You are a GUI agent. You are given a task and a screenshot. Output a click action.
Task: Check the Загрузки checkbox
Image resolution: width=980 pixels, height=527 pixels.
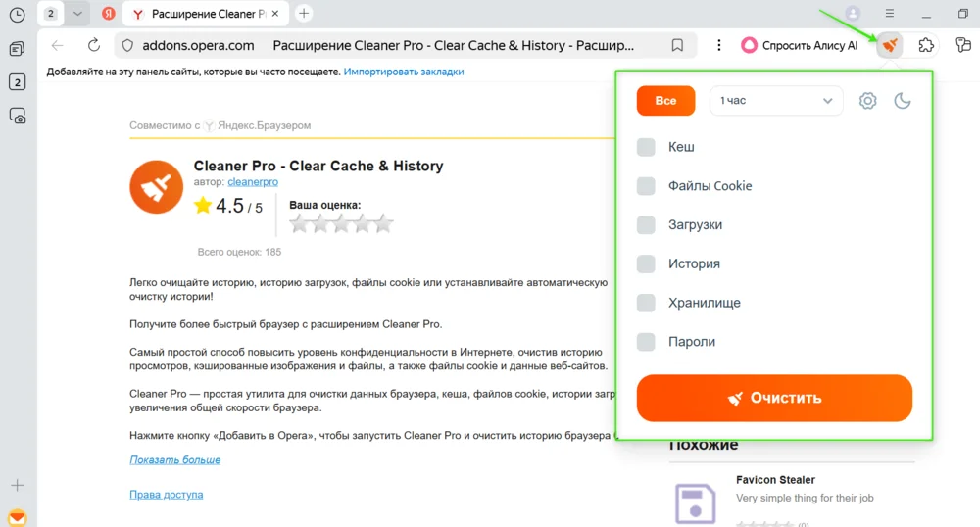point(646,224)
